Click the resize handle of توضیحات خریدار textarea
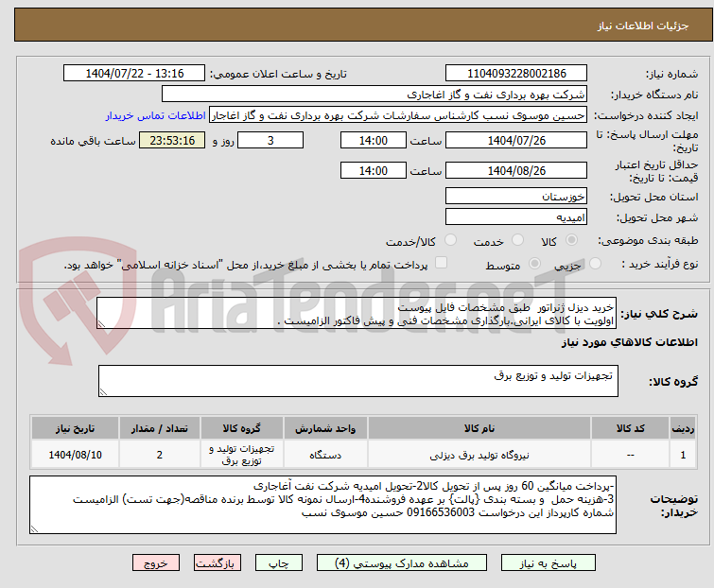Image resolution: width=714 pixels, height=588 pixels. pos(34,528)
